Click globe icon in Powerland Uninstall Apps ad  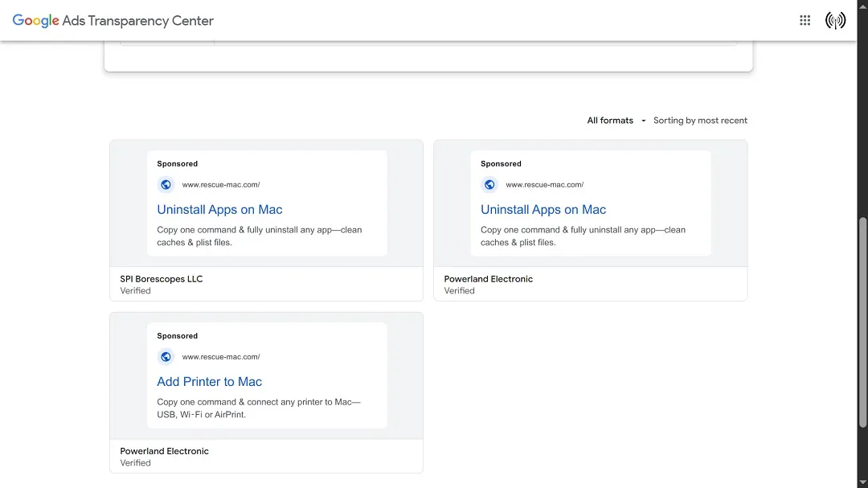489,184
